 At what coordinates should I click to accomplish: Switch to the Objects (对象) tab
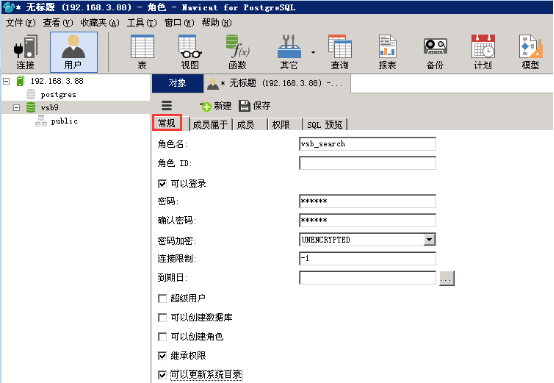click(178, 83)
